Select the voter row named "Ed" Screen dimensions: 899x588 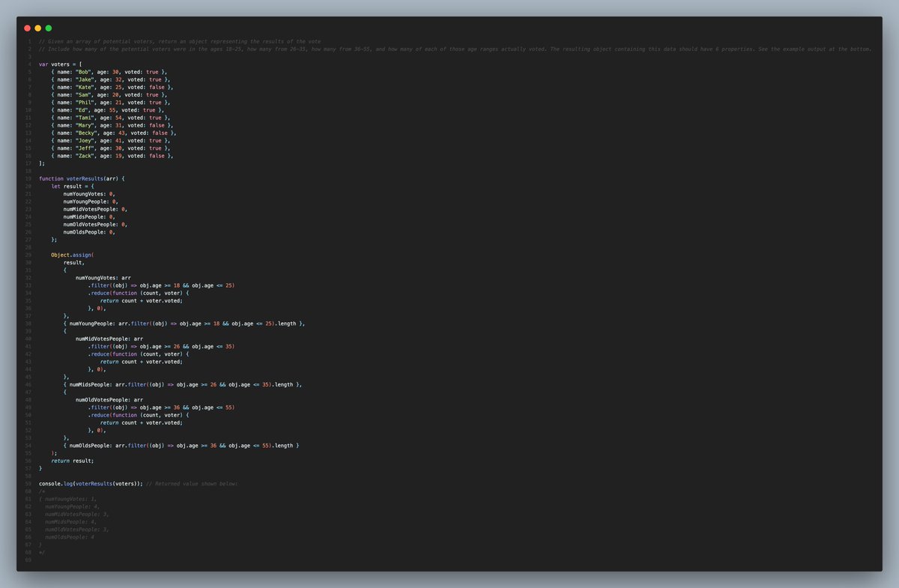pos(108,110)
